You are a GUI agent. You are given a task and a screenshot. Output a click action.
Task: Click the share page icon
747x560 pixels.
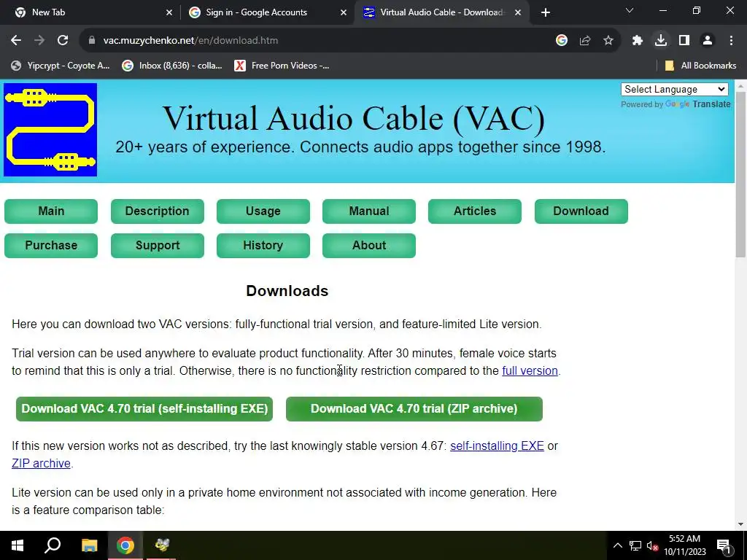pos(585,41)
